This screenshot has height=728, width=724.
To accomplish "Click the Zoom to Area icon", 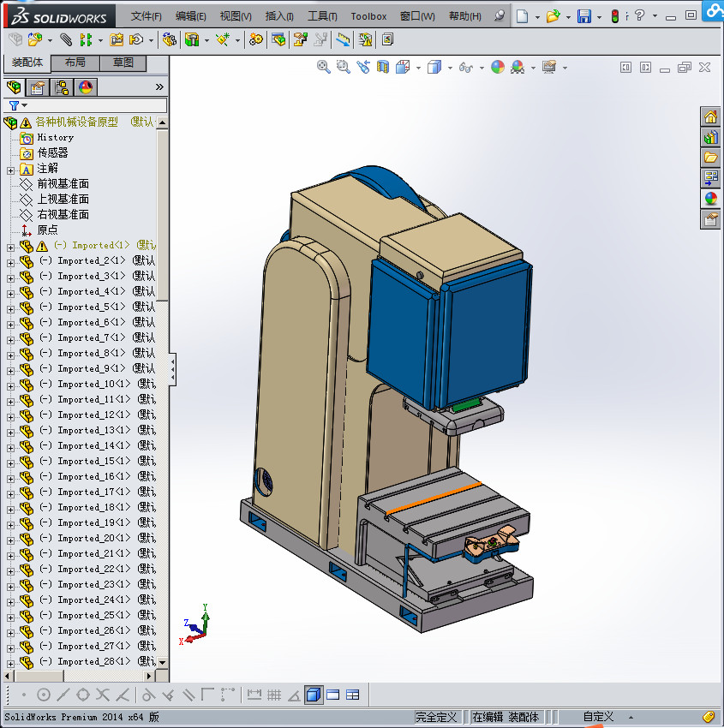I will coord(344,68).
